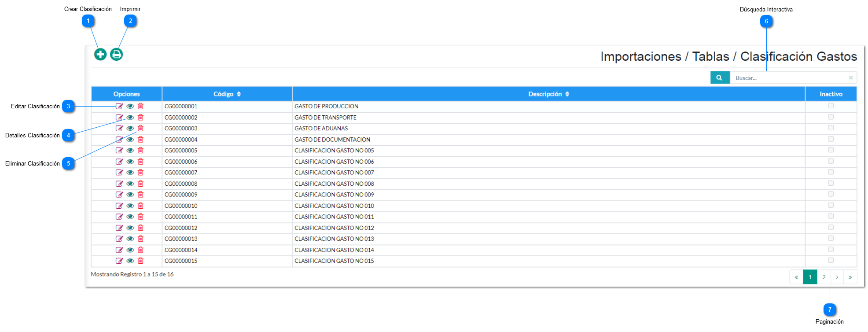The image size is (868, 332).
Task: Click description CLASIFICACION GASTO NO 014
Action: click(334, 250)
